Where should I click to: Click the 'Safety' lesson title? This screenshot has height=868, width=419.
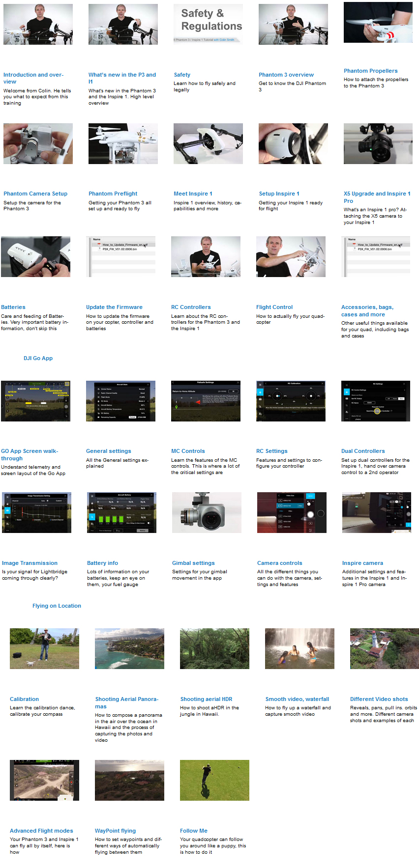coord(182,75)
